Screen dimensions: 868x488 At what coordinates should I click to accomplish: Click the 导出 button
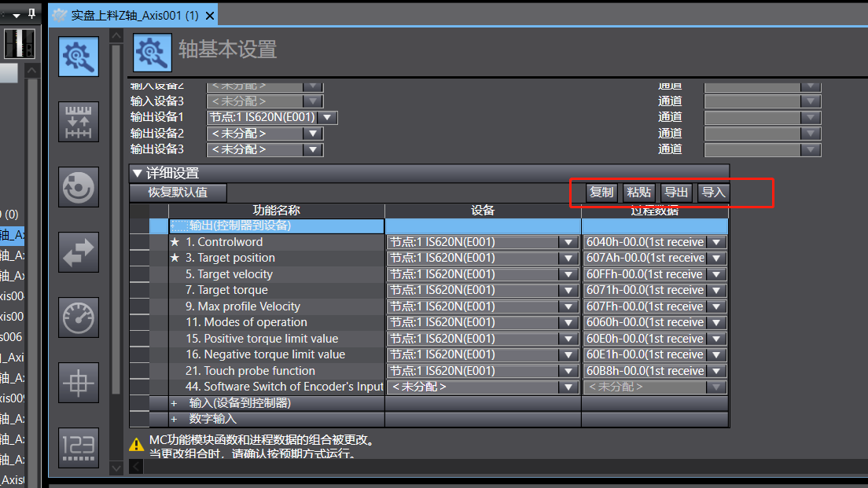675,193
